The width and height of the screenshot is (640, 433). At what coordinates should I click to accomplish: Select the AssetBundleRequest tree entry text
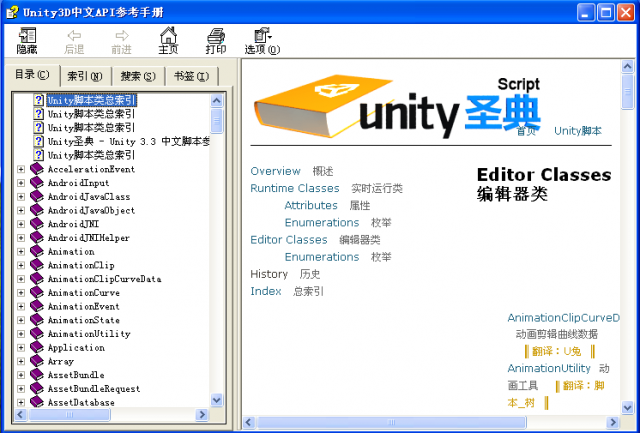(x=94, y=389)
